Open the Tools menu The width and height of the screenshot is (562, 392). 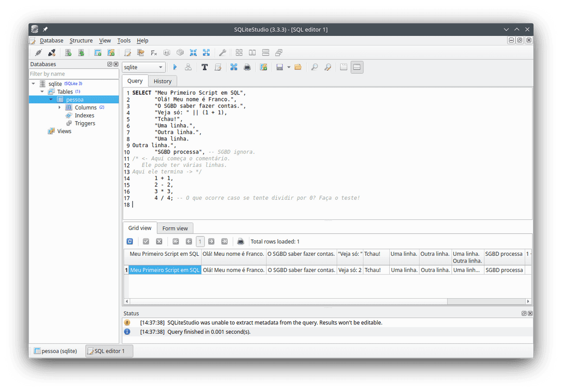pos(123,40)
